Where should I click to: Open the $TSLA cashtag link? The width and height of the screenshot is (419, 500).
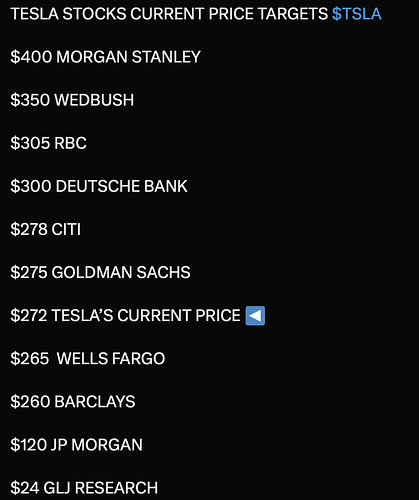tap(356, 14)
